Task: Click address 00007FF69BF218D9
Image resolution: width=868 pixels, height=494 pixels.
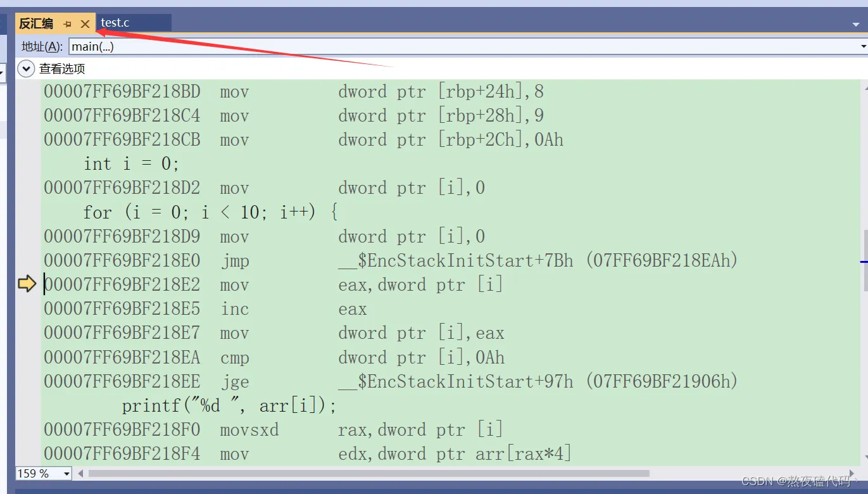Action: [122, 237]
